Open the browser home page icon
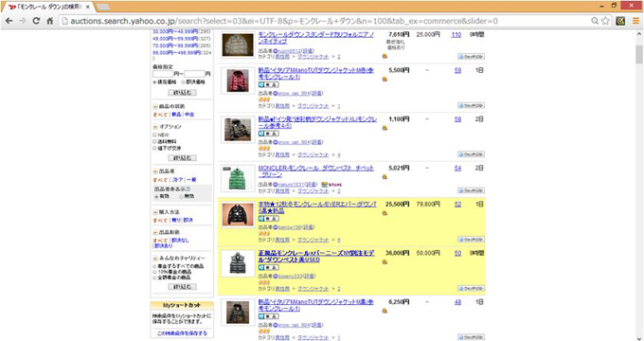 pyautogui.click(x=49, y=21)
